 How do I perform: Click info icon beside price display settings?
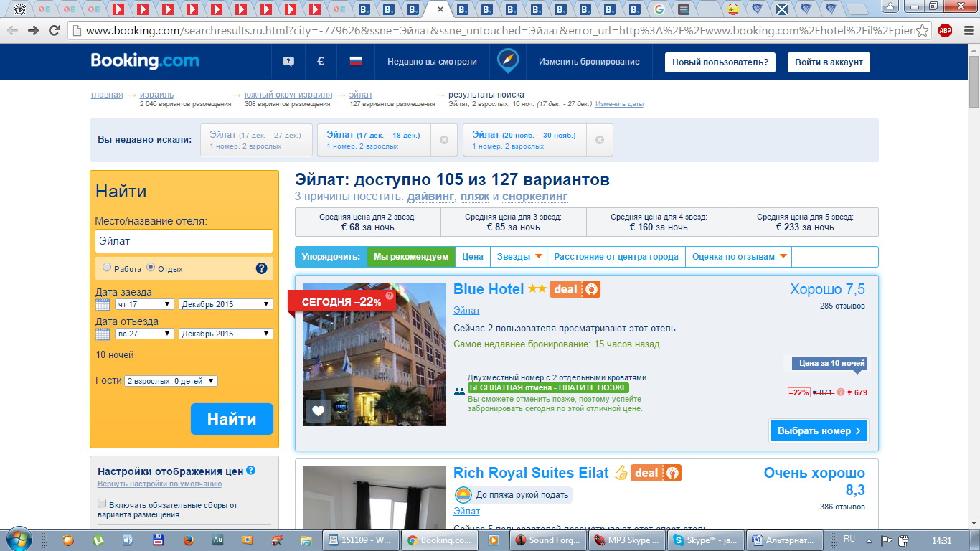click(x=251, y=471)
